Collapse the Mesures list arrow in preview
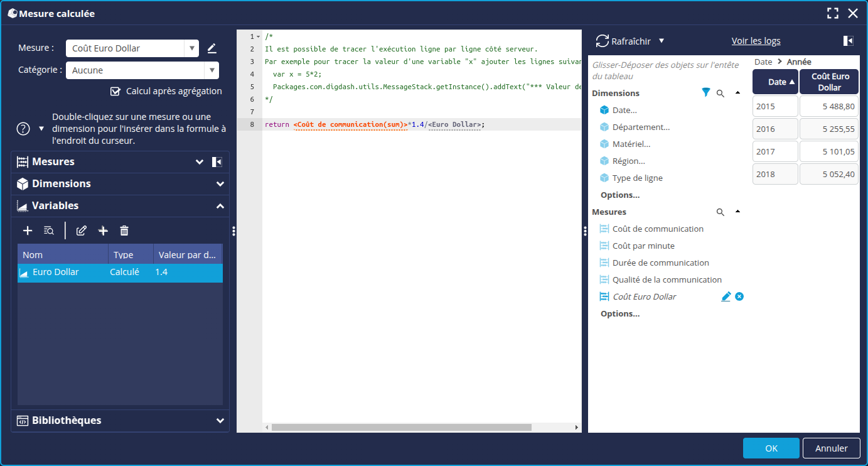This screenshot has height=466, width=868. pyautogui.click(x=737, y=212)
